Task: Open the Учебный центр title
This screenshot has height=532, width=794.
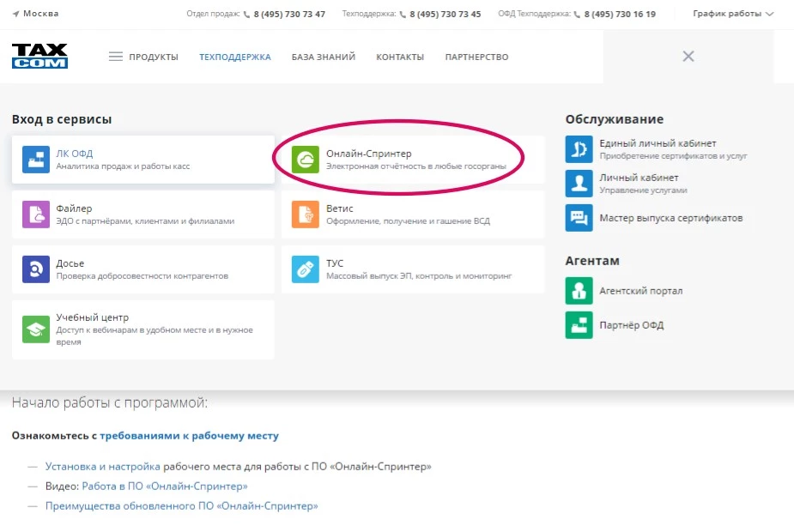Action: [x=92, y=317]
